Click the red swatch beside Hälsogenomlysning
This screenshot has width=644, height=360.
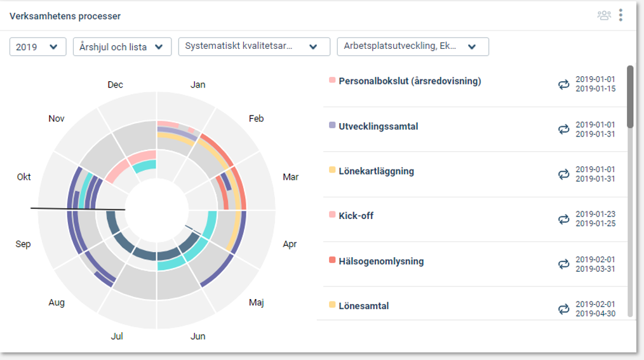pyautogui.click(x=332, y=260)
